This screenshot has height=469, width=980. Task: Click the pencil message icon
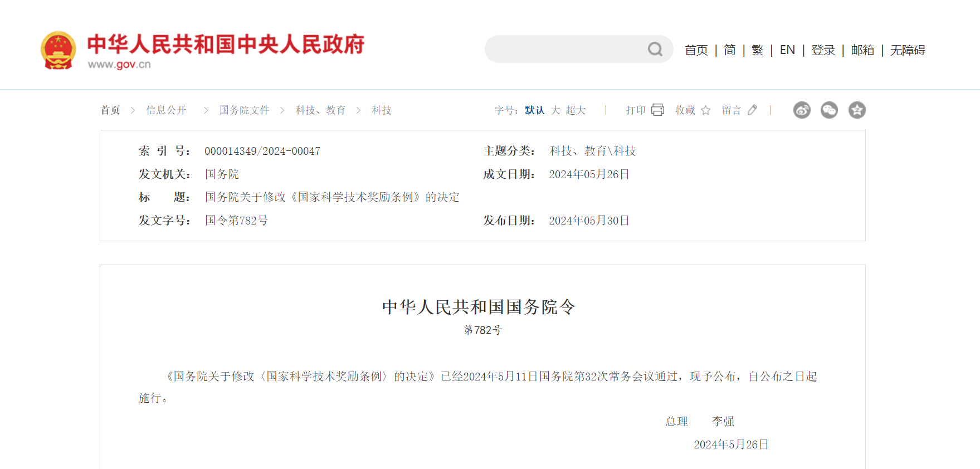[752, 110]
